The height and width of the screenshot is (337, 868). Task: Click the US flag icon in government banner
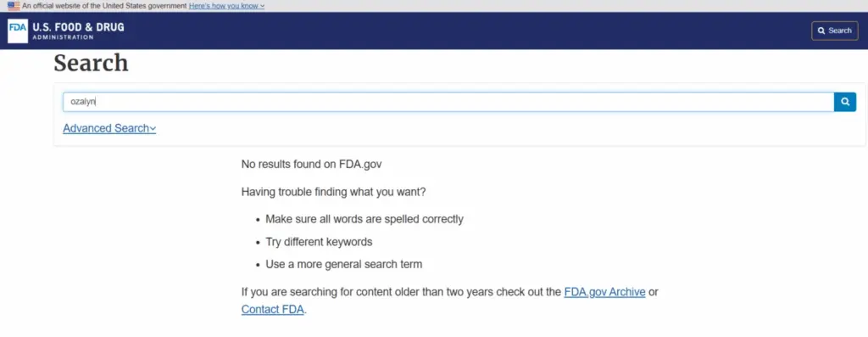pyautogui.click(x=14, y=6)
